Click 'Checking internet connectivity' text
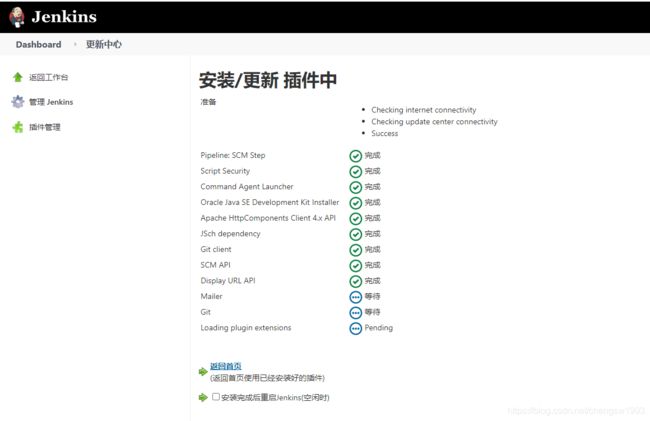650x421 pixels. coord(424,110)
